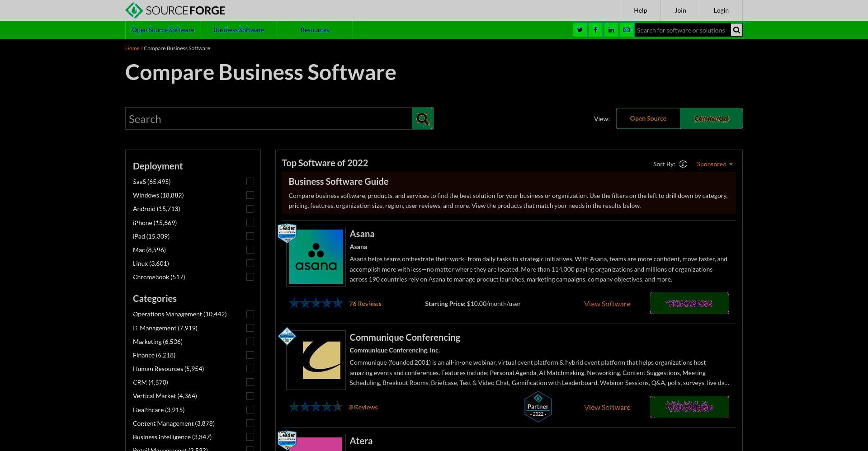868x451 pixels.
Task: Check the Finance category checkbox
Action: pyautogui.click(x=250, y=355)
